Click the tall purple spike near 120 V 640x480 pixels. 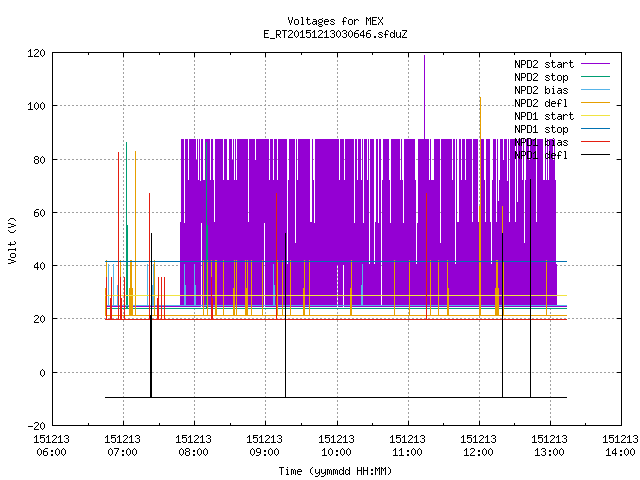tap(424, 97)
